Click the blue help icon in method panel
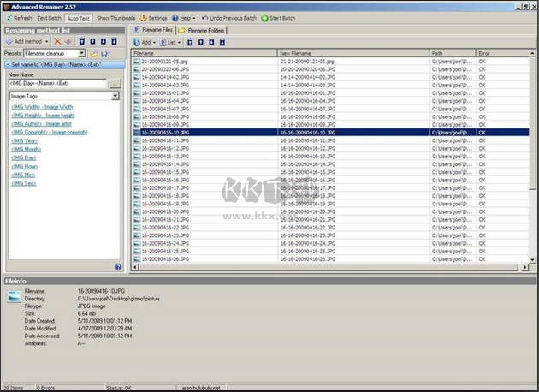 coord(118,267)
